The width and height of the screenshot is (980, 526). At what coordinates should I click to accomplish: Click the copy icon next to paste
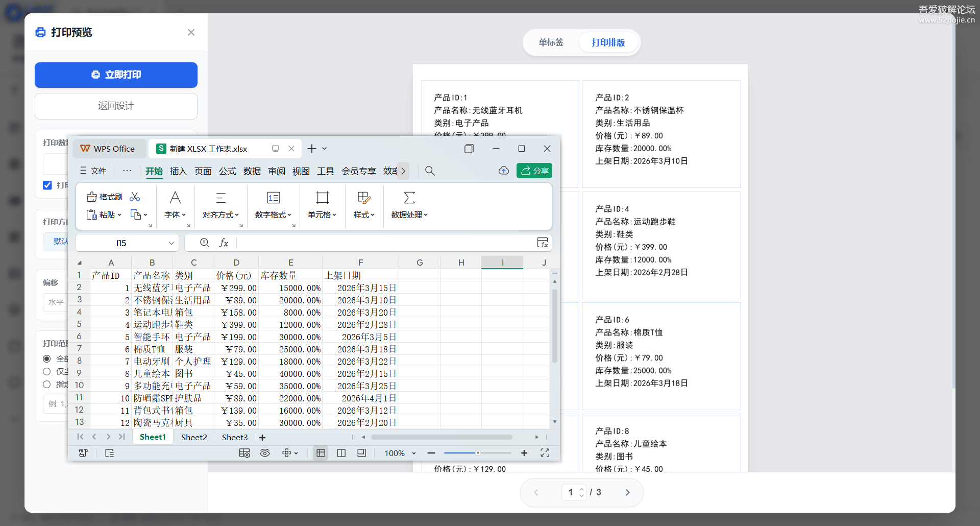pyautogui.click(x=136, y=215)
